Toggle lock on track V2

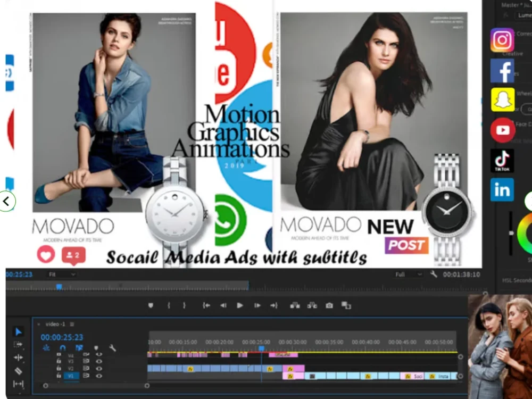[x=59, y=368]
